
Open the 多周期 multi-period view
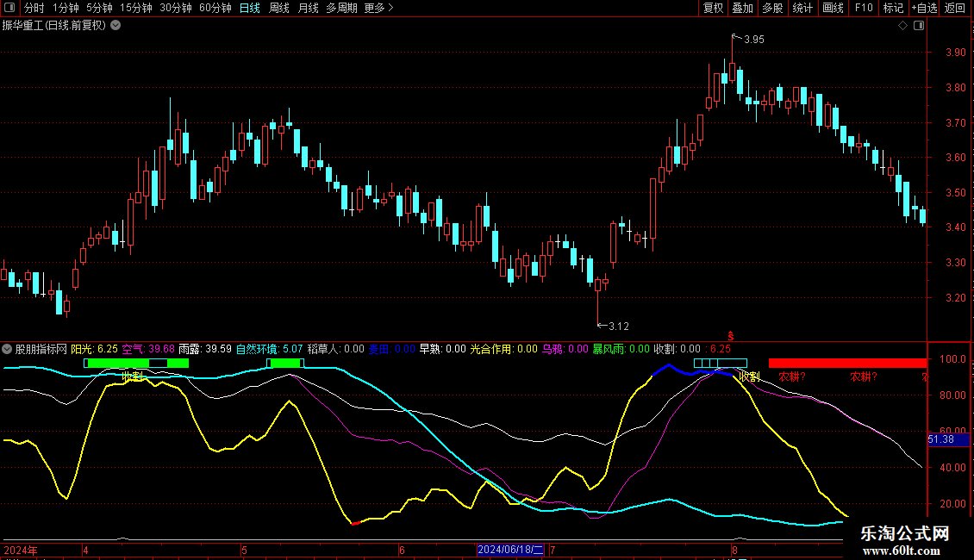point(340,9)
